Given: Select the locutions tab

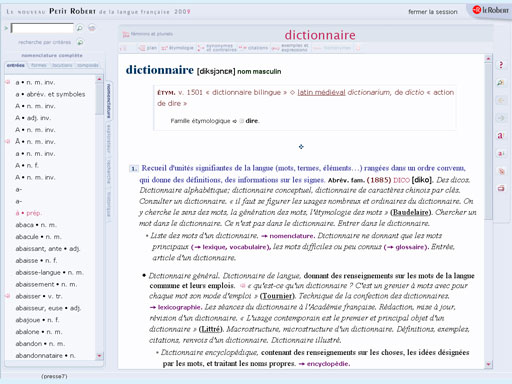Looking at the screenshot, I should coord(62,65).
